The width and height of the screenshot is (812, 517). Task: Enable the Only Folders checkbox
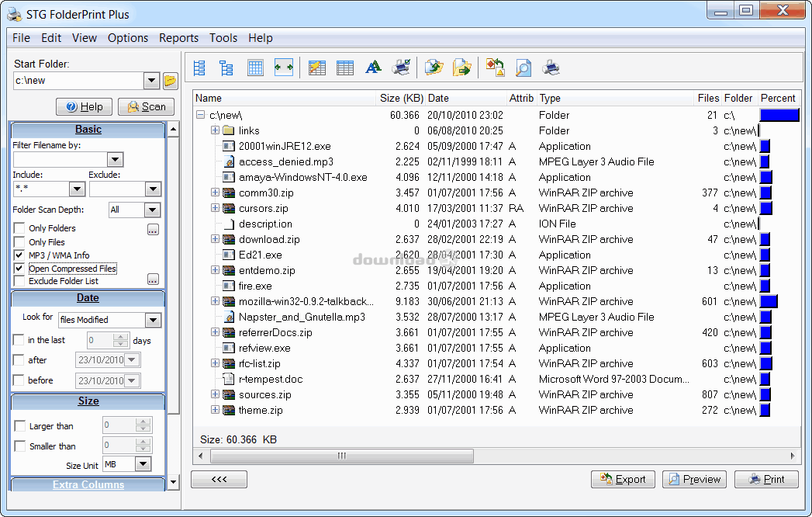pos(19,228)
